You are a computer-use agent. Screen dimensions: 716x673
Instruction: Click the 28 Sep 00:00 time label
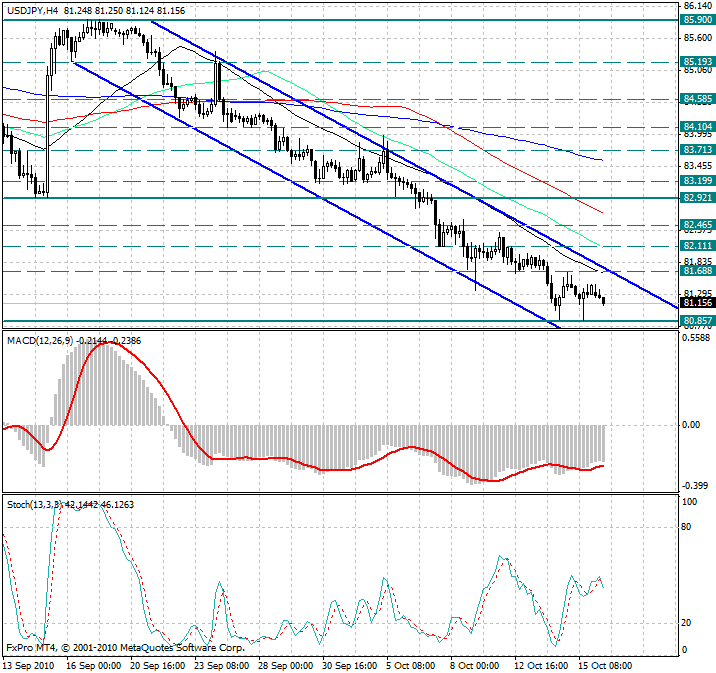[x=285, y=666]
